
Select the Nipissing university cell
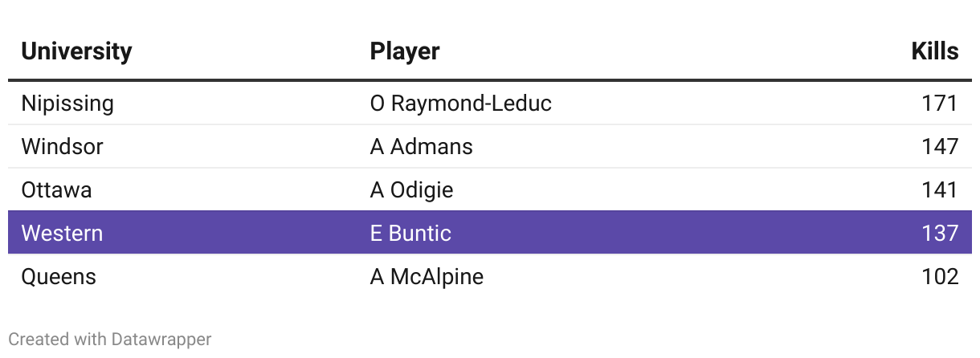click(x=67, y=104)
